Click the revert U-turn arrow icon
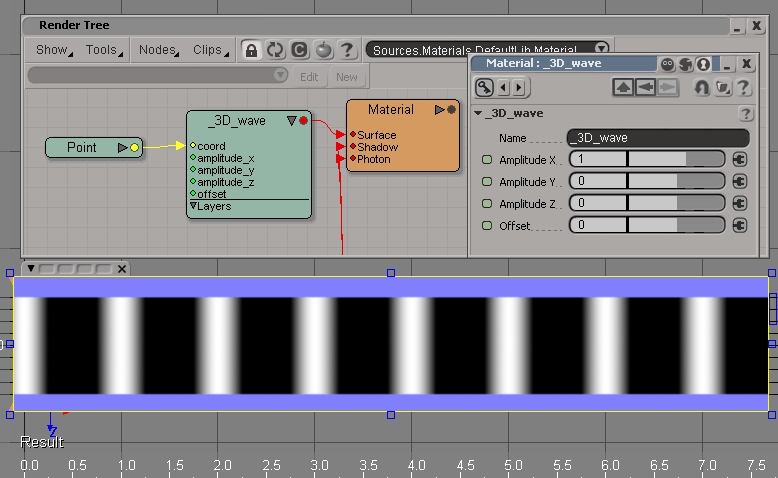 (701, 88)
